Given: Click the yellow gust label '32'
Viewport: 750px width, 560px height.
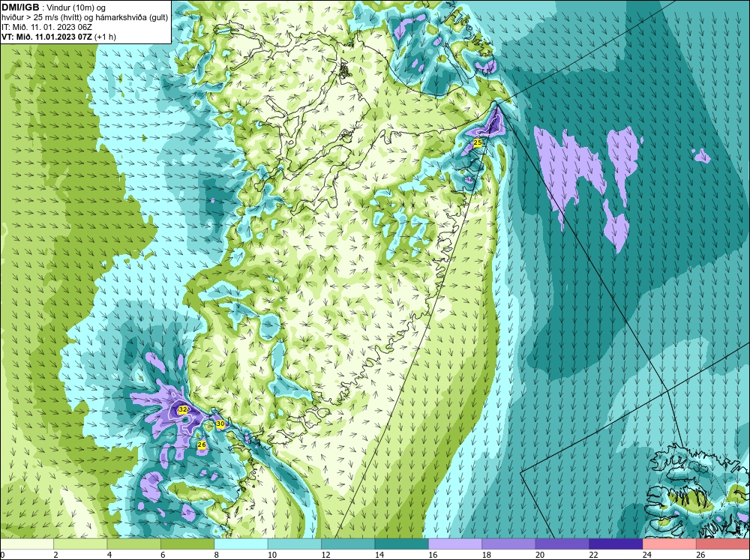Looking at the screenshot, I should tap(183, 409).
